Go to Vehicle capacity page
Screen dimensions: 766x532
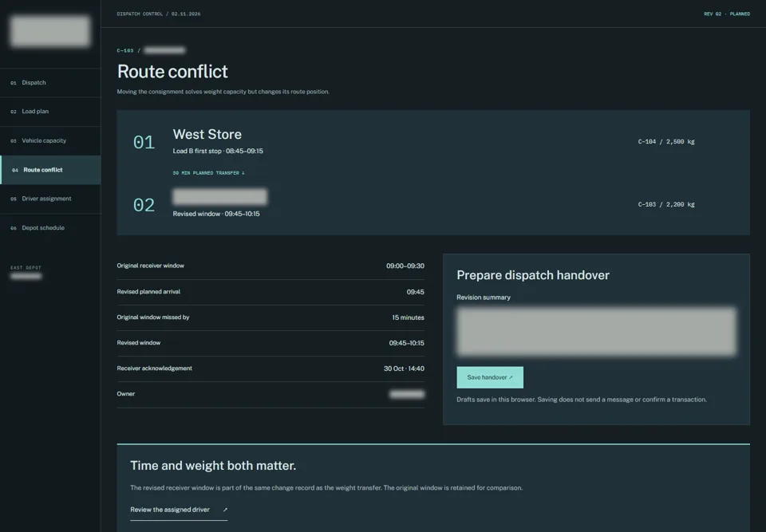pos(50,140)
